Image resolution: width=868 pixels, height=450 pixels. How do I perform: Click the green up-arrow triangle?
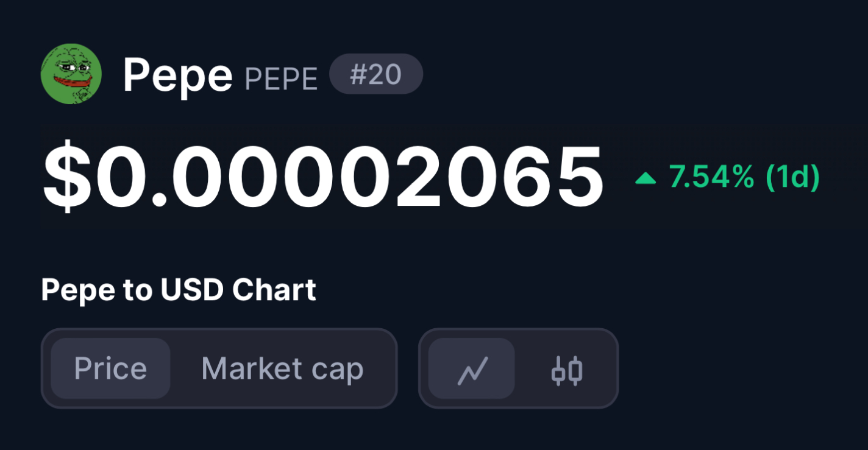pos(646,178)
